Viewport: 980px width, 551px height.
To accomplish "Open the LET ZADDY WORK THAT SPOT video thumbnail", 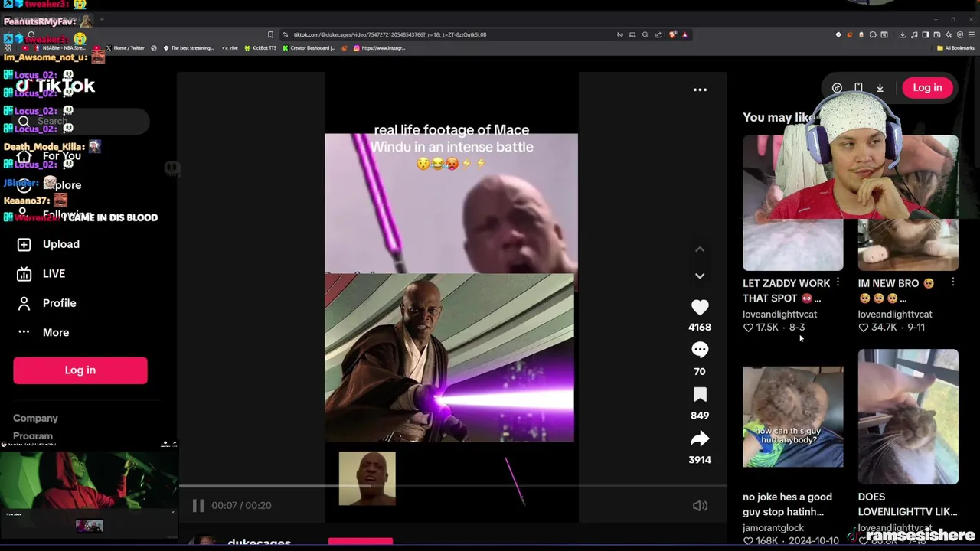I will click(x=792, y=204).
